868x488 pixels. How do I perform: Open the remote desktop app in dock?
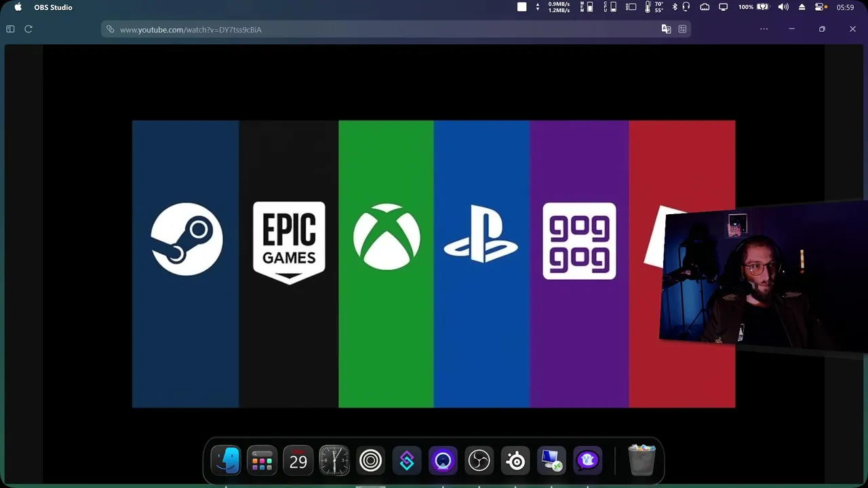pyautogui.click(x=551, y=461)
